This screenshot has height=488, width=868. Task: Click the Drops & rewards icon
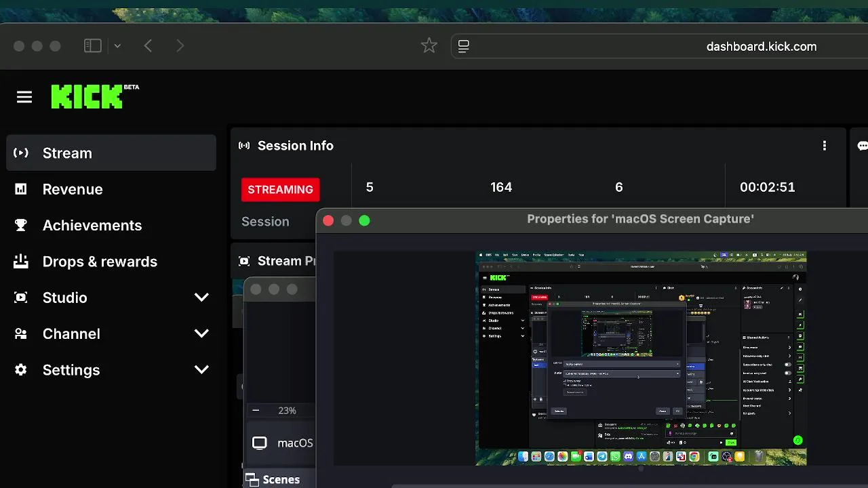(x=21, y=261)
